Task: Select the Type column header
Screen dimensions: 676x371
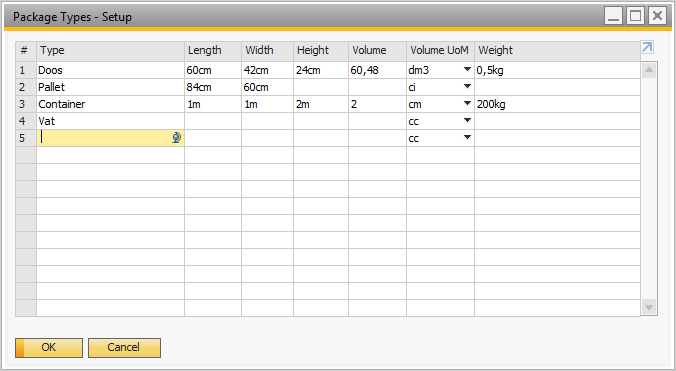Action: pos(110,51)
